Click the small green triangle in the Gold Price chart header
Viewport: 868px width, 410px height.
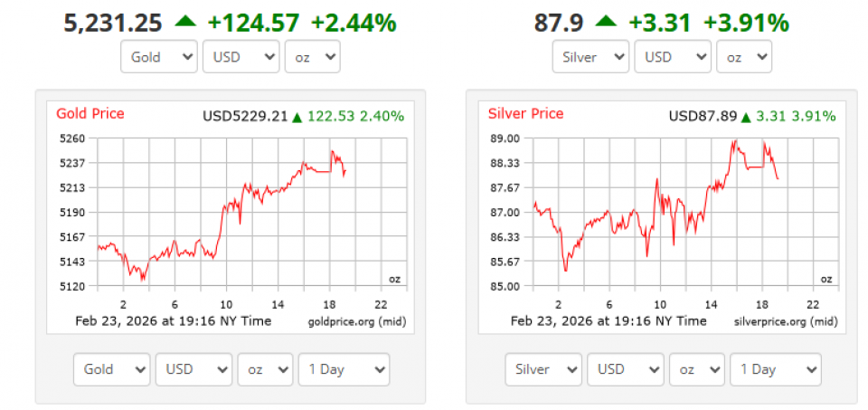point(297,117)
